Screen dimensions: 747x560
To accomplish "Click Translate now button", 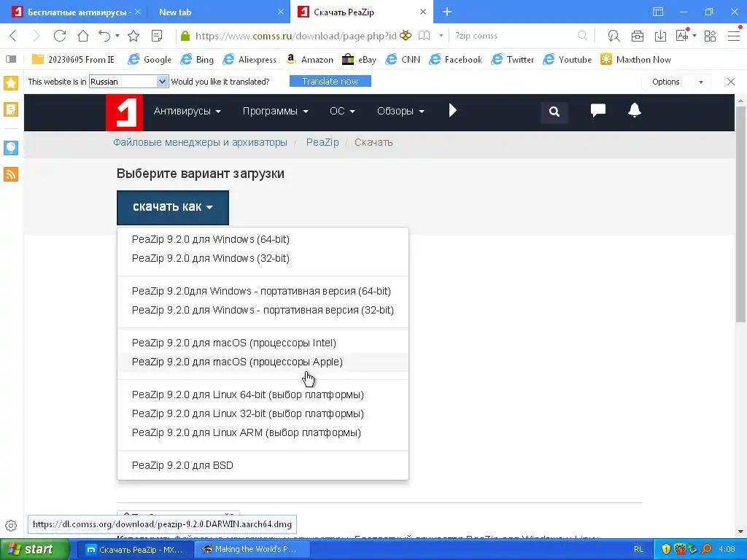I will (x=330, y=82).
